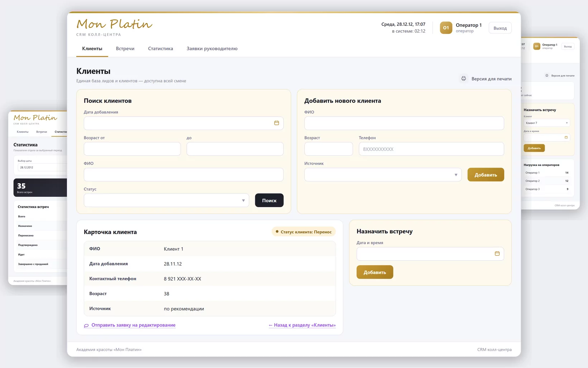
Task: Follow Назад к разделу «Клиенты» link
Action: (302, 325)
